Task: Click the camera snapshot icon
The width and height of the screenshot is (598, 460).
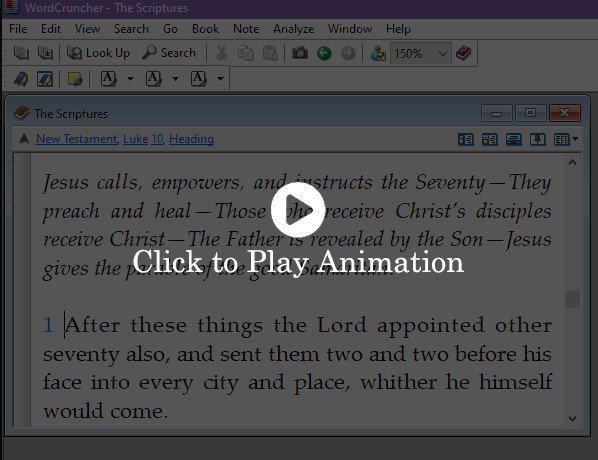Action: [x=300, y=53]
